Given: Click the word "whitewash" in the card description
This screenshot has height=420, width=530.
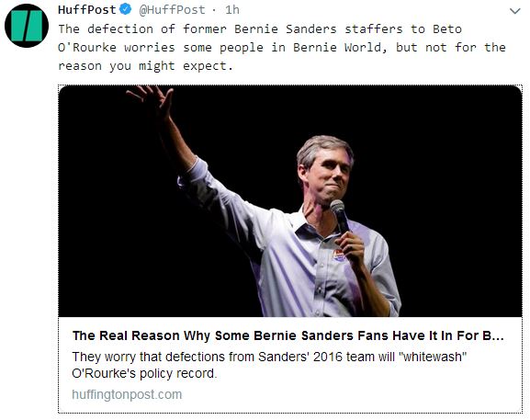Looking at the screenshot, I should point(433,357).
